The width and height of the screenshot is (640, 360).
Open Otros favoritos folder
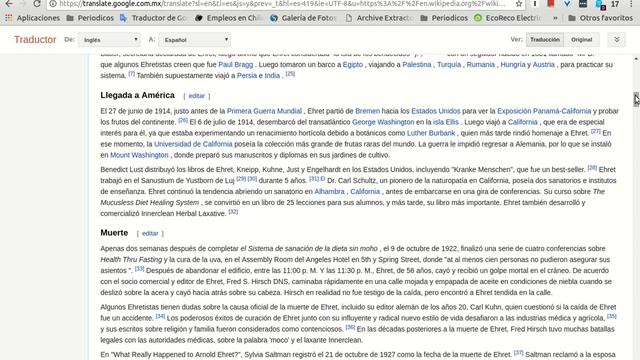[600, 18]
